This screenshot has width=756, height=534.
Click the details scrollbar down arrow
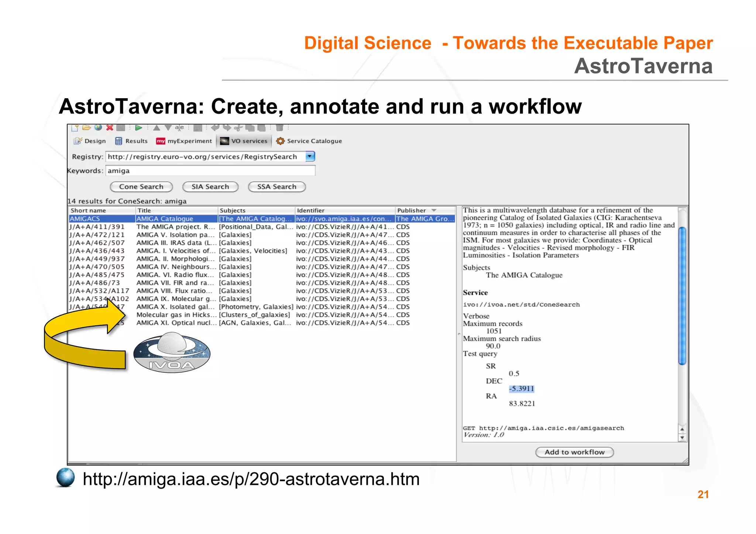pos(682,438)
